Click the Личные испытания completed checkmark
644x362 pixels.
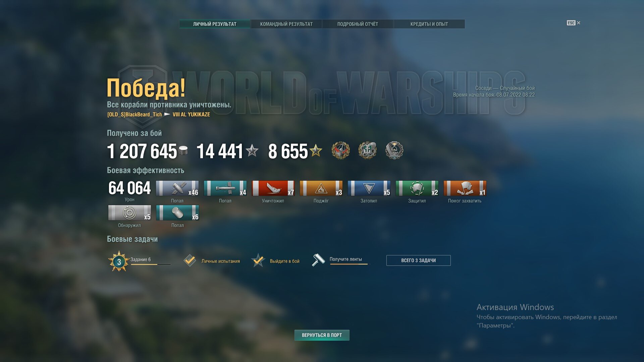click(x=190, y=260)
